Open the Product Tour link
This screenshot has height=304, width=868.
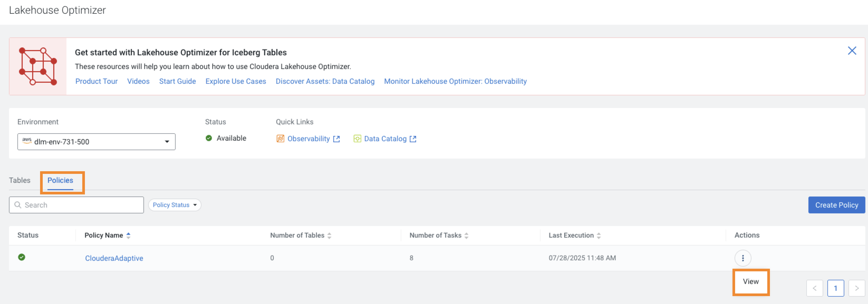click(x=96, y=81)
